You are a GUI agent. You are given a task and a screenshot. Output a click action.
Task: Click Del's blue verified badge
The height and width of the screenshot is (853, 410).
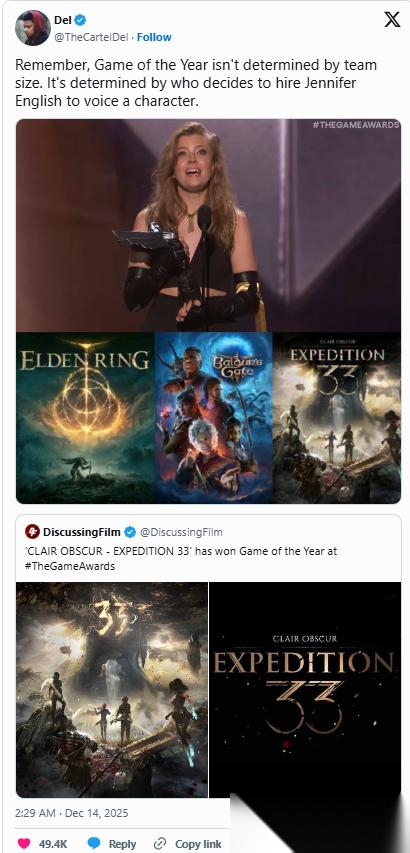(x=80, y=21)
